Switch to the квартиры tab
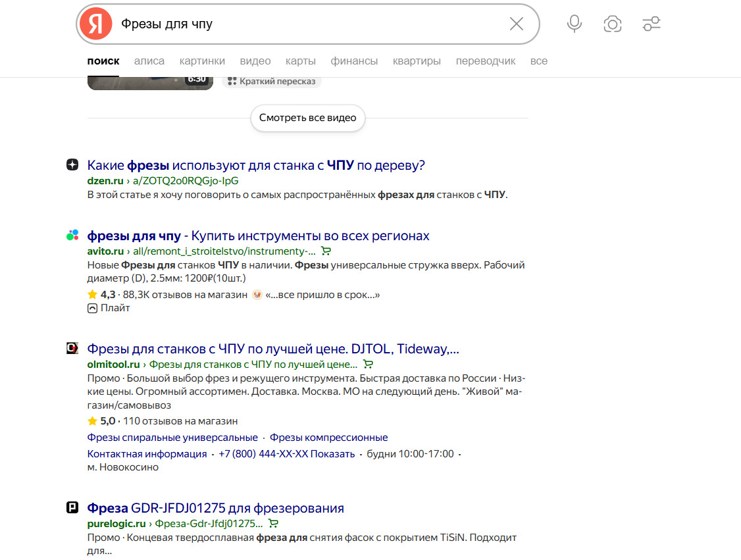This screenshot has width=741, height=560. [x=417, y=61]
